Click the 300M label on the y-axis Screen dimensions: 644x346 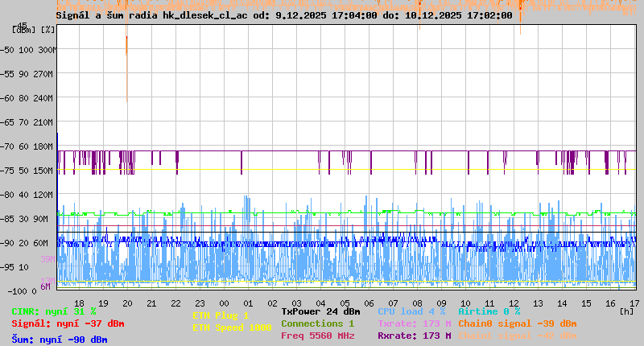pyautogui.click(x=47, y=50)
